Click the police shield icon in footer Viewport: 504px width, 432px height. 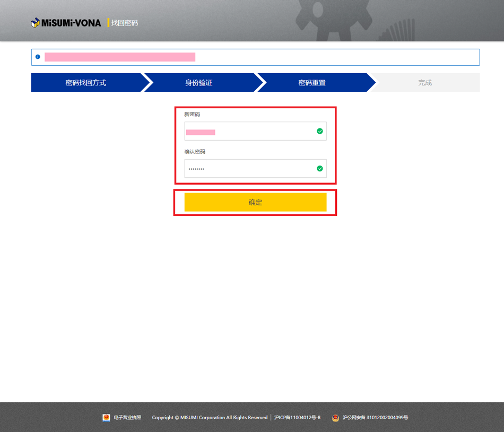point(335,418)
